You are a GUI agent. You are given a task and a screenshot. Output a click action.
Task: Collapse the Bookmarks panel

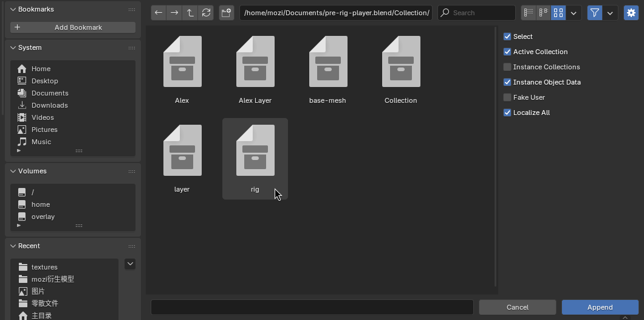pyautogui.click(x=13, y=10)
